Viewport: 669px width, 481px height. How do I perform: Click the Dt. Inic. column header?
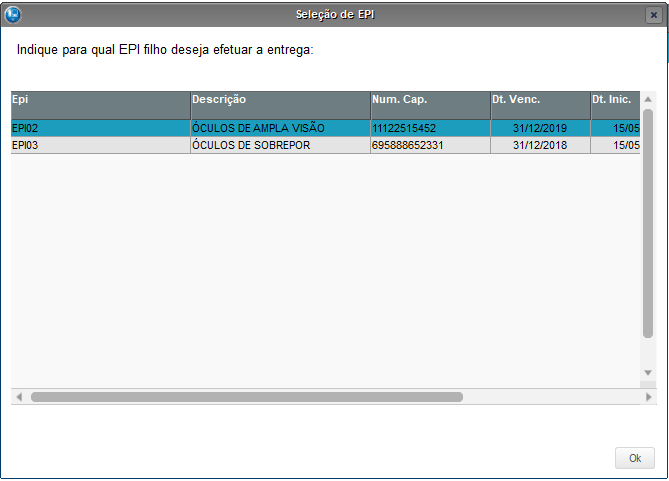click(614, 100)
